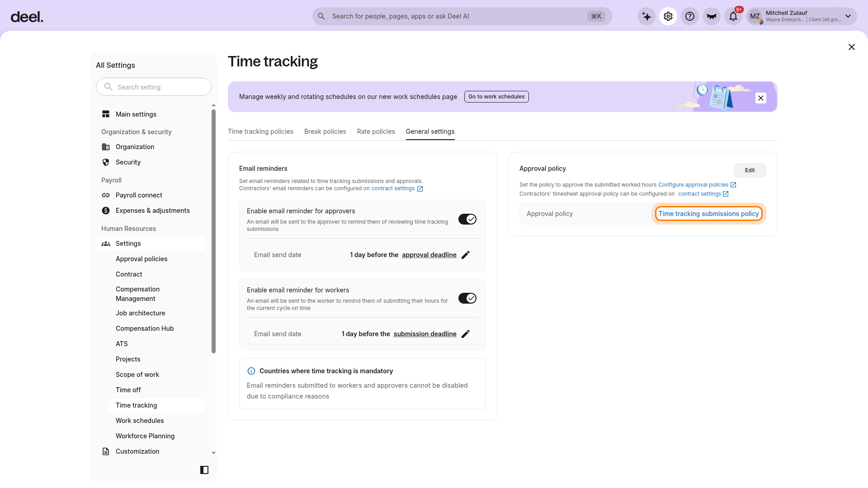Close the settings page X
Image resolution: width=868 pixels, height=488 pixels.
point(852,47)
